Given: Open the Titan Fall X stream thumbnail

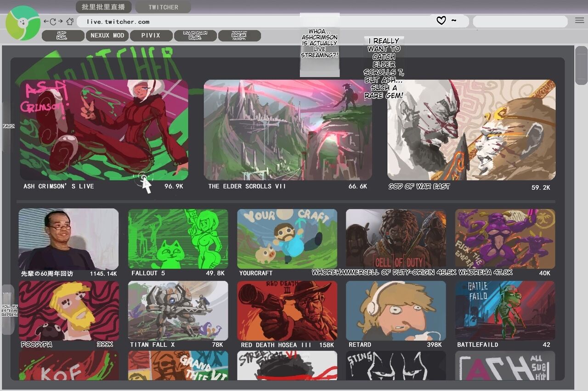Looking at the screenshot, I should coord(178,311).
